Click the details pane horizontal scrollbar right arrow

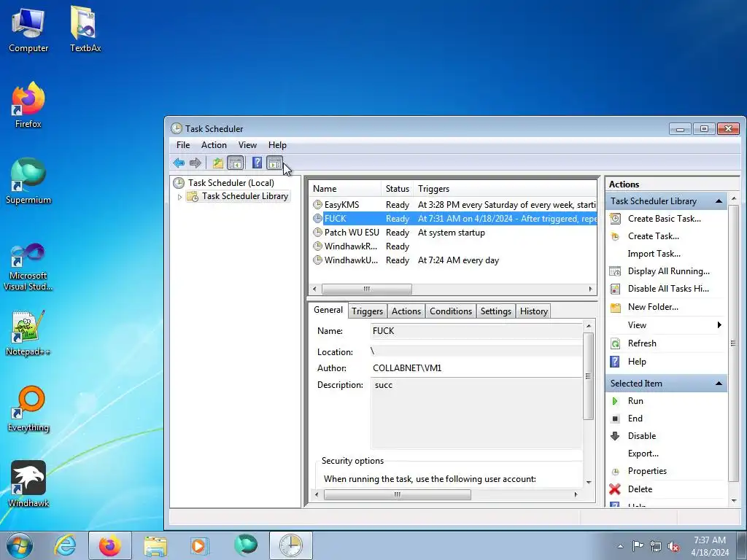576,495
